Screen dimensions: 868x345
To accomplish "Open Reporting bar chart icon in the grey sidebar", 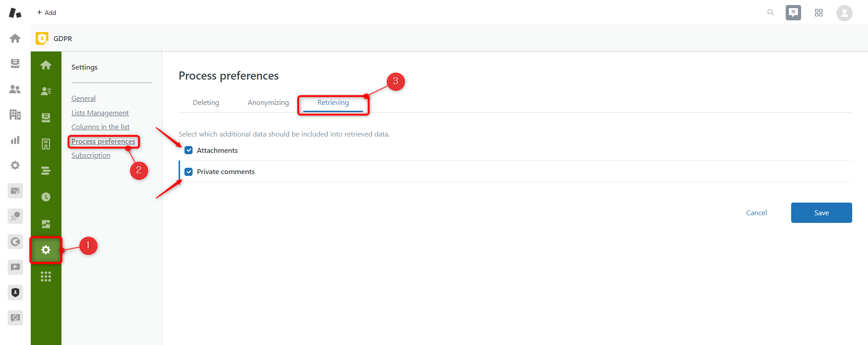I will pos(15,140).
